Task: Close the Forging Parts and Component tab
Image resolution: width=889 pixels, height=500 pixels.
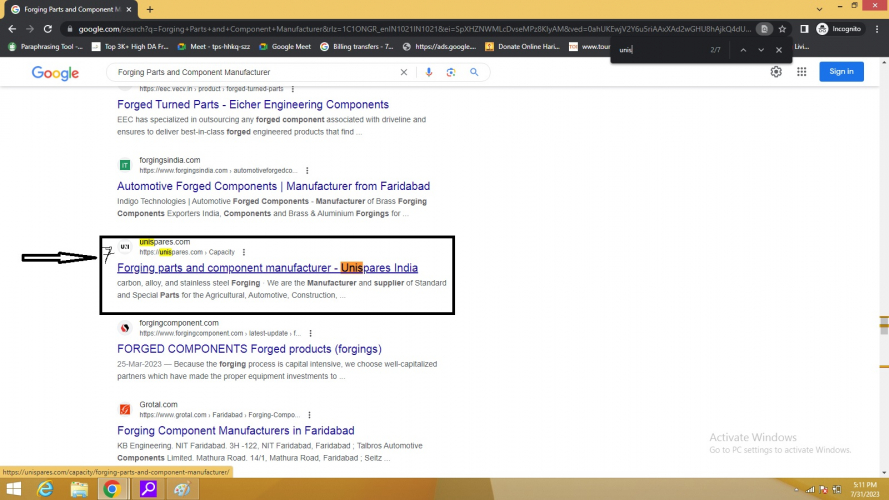Action: 129,9
